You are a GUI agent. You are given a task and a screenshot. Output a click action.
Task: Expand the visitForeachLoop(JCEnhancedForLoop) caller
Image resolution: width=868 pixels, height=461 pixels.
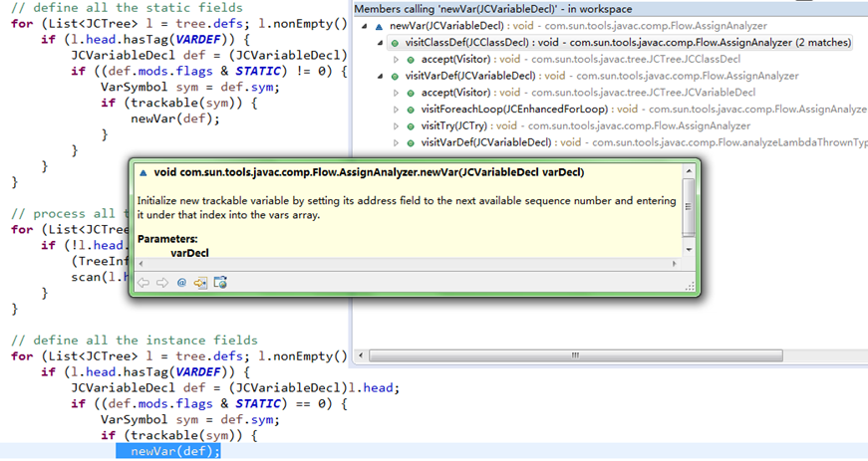click(396, 110)
